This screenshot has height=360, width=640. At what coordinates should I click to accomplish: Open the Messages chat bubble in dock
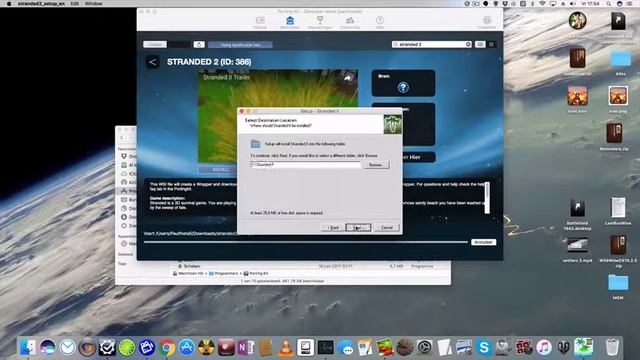click(x=345, y=347)
